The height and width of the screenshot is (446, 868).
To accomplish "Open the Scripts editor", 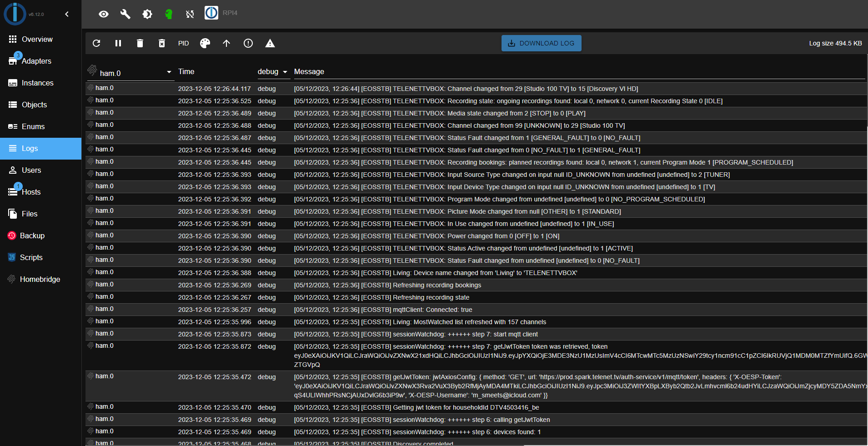I will point(40,257).
